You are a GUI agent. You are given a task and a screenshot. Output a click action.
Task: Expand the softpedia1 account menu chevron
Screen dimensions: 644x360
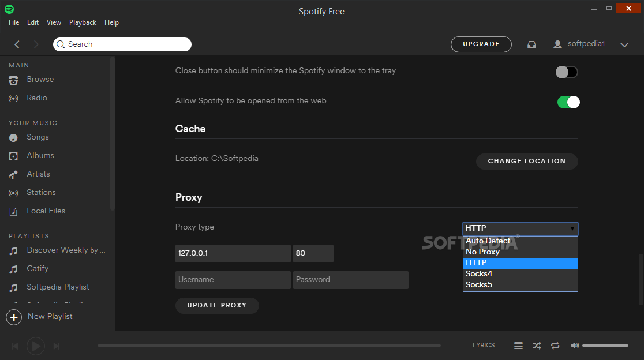click(x=624, y=44)
